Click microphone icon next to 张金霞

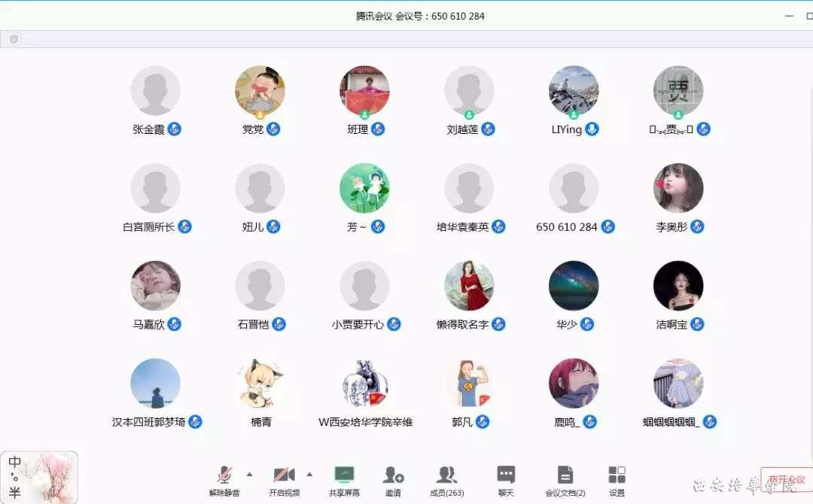[175, 129]
